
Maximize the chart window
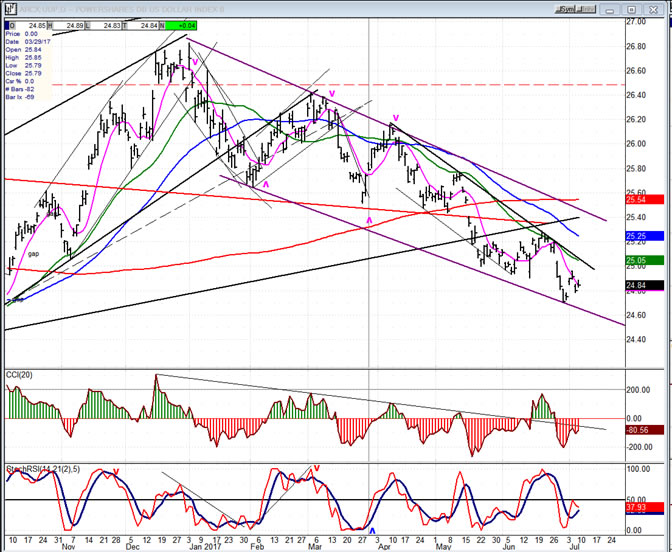tap(631, 9)
